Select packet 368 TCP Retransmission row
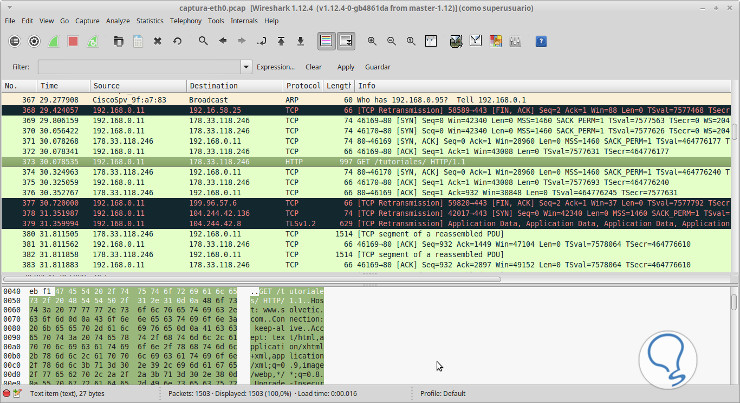Image resolution: width=740 pixels, height=403 pixels. coord(366,110)
